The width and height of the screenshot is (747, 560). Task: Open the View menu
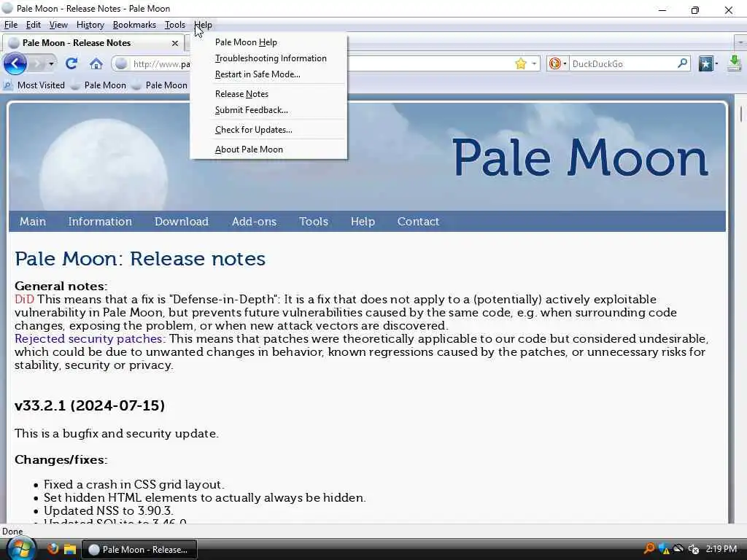[58, 25]
